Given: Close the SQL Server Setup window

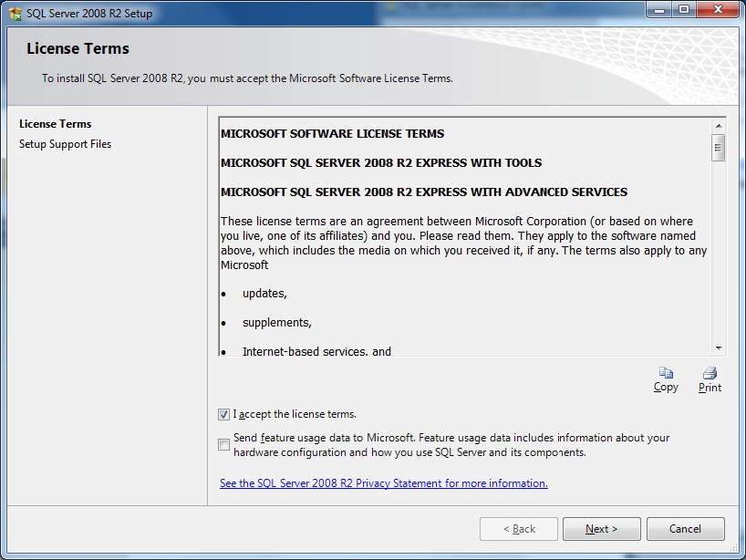Looking at the screenshot, I should [718, 10].
